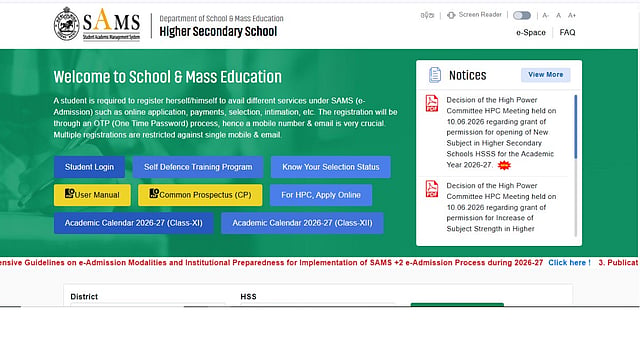Check Know Your Selection Status
Screen dimensions: 640x360
[x=331, y=167]
